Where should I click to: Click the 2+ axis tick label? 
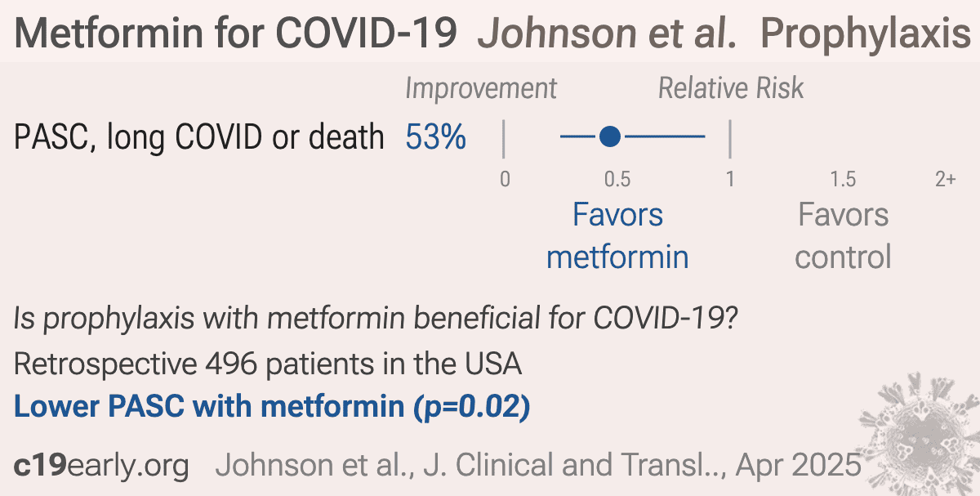click(x=945, y=179)
